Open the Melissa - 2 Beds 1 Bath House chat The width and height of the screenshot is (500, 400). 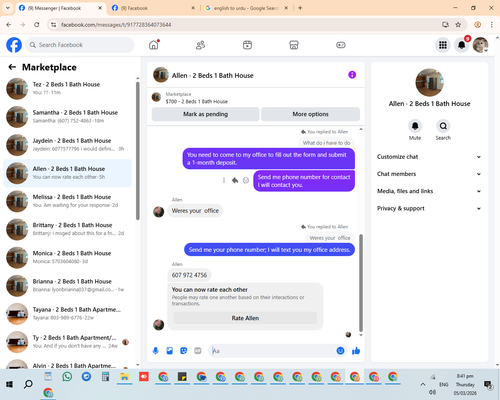67,201
